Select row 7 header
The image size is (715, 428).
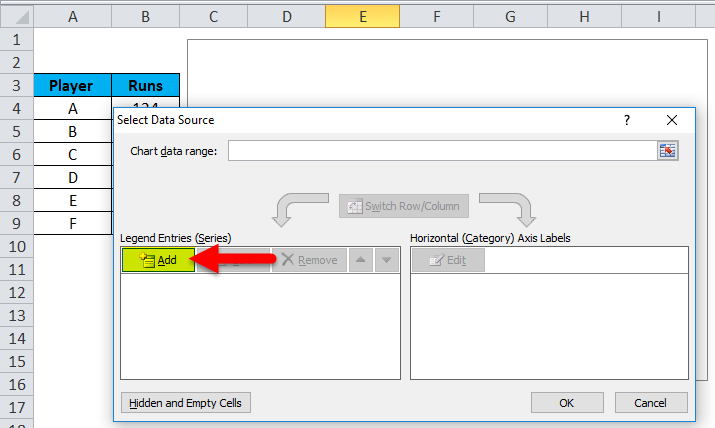(17, 177)
